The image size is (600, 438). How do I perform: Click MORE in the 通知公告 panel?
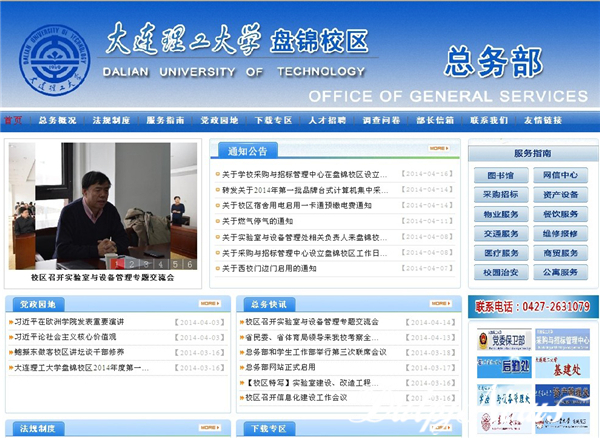pyautogui.click(x=439, y=148)
